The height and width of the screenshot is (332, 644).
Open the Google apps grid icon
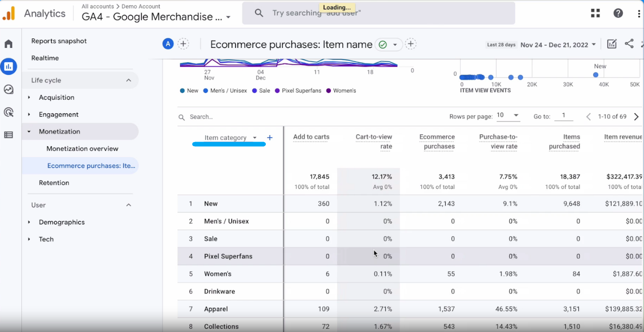[595, 13]
